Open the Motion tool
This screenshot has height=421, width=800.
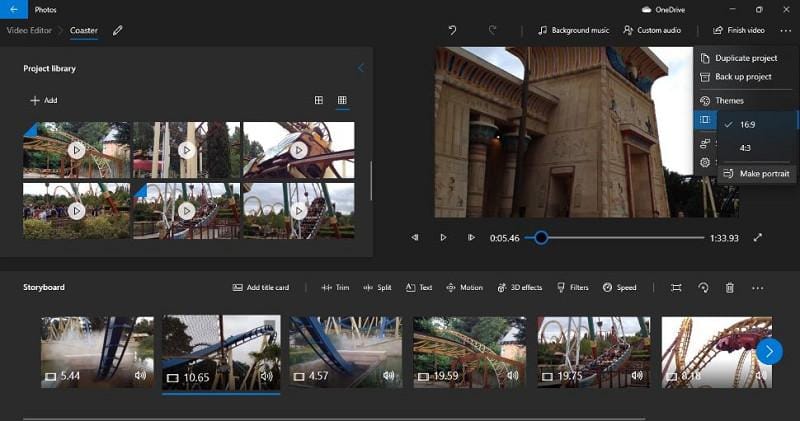[x=464, y=288]
